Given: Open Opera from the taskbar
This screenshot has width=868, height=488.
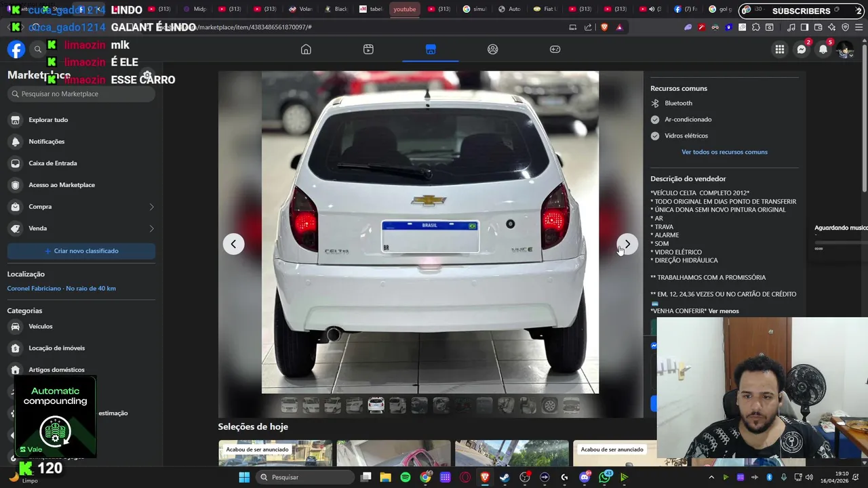Looking at the screenshot, I should pyautogui.click(x=465, y=477).
